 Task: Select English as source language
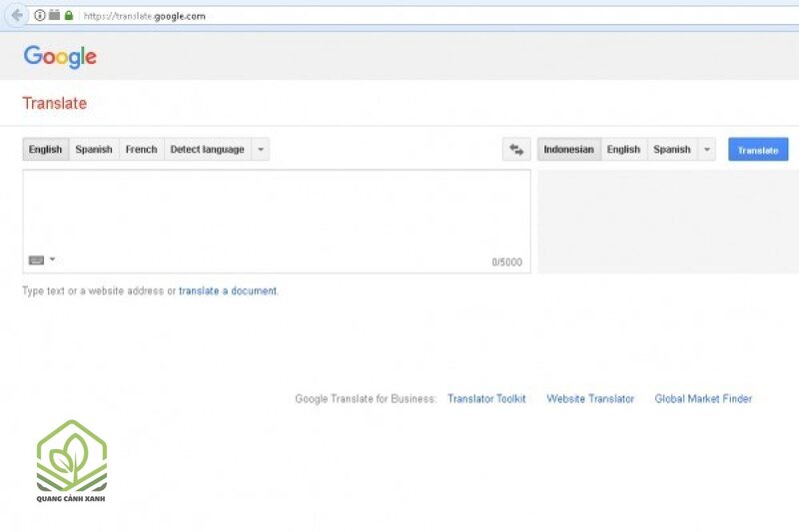pos(45,150)
